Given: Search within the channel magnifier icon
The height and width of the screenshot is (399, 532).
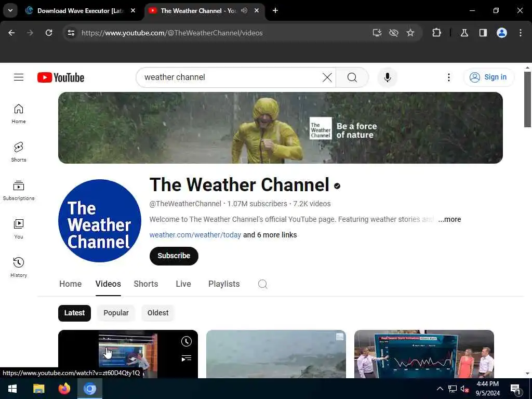Looking at the screenshot, I should [x=262, y=284].
